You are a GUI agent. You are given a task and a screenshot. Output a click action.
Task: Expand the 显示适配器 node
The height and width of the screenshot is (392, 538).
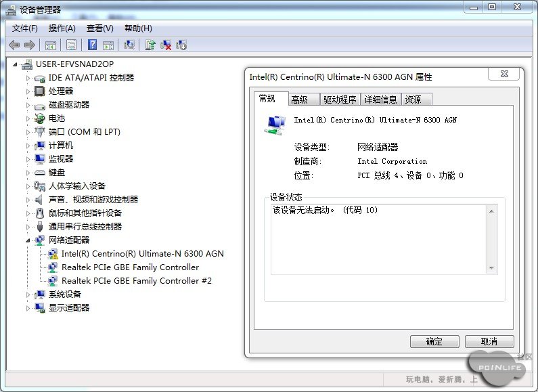[x=28, y=308]
